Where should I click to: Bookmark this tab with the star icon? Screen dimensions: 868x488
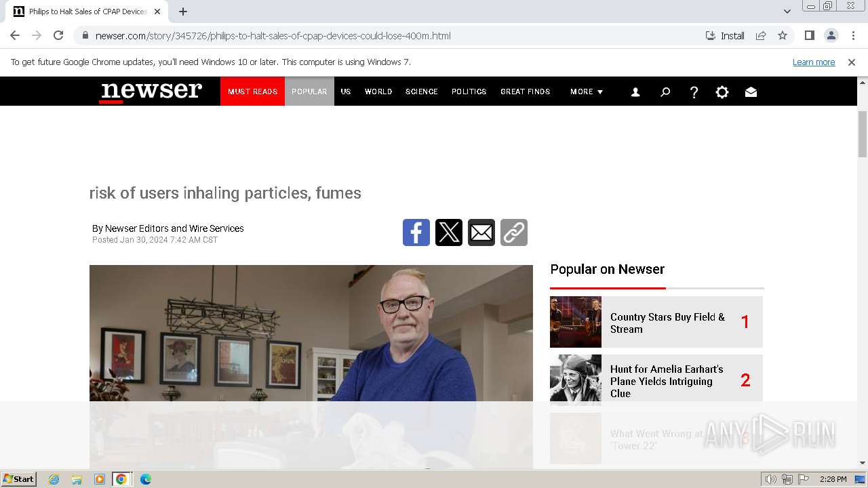[783, 36]
